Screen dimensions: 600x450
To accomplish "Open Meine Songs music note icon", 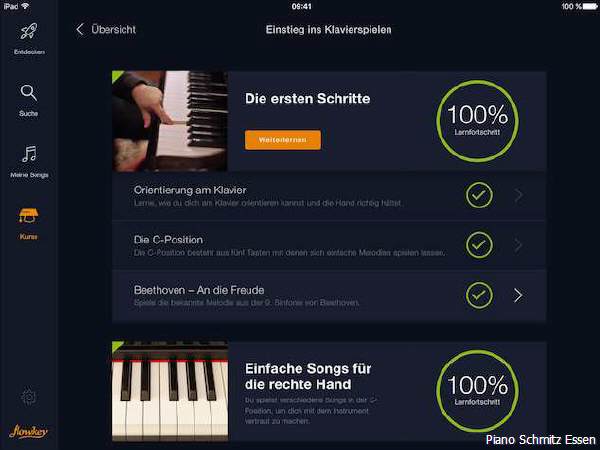I will click(x=29, y=154).
